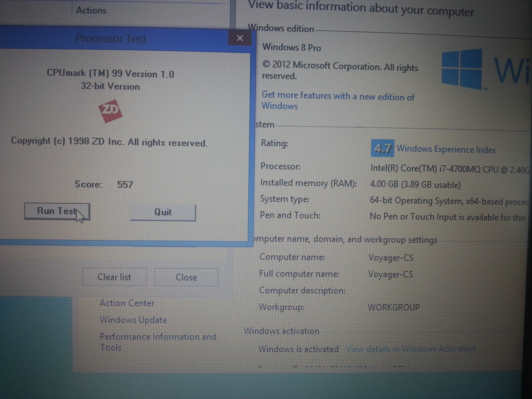
Task: Click the WORKGROUP value
Action: 394,307
